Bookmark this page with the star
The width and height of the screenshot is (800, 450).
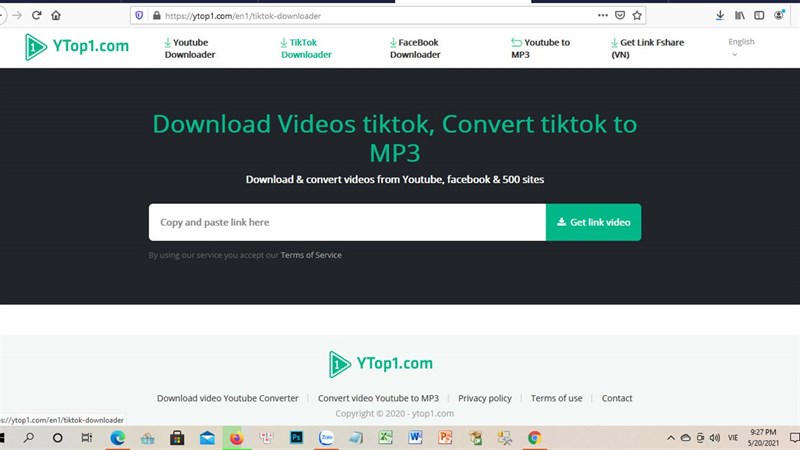tap(637, 15)
